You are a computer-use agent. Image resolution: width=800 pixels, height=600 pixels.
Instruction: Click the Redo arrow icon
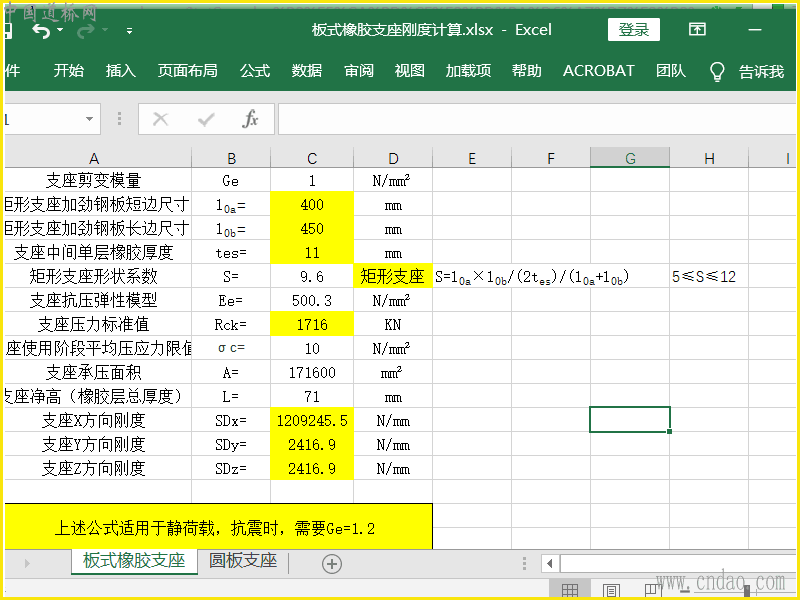(85, 31)
